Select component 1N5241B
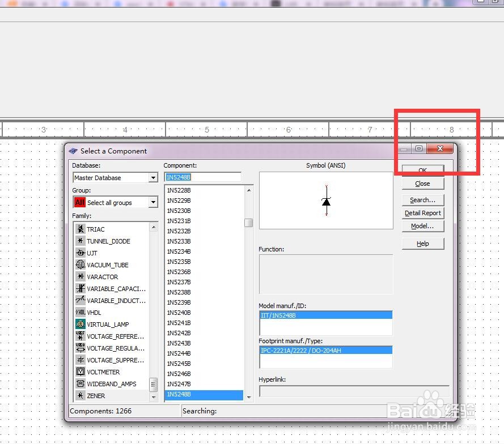This screenshot has height=444, width=504. point(179,323)
